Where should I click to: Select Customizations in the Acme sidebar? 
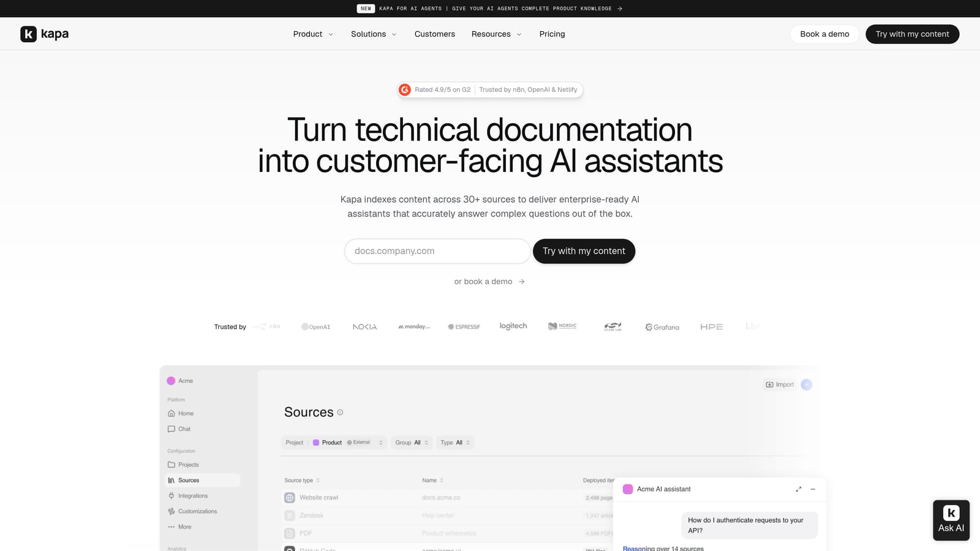tap(197, 511)
